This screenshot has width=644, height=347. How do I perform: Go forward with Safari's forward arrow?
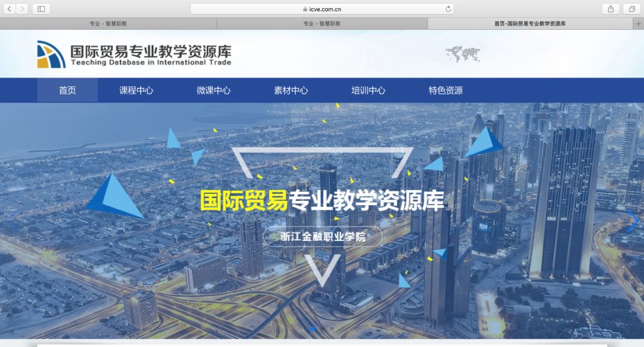(22, 9)
